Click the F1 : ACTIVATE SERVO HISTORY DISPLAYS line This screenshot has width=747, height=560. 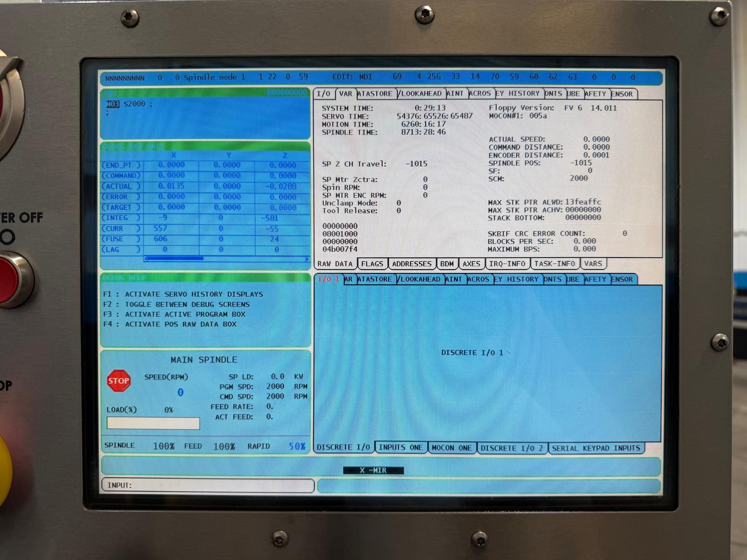(x=183, y=294)
